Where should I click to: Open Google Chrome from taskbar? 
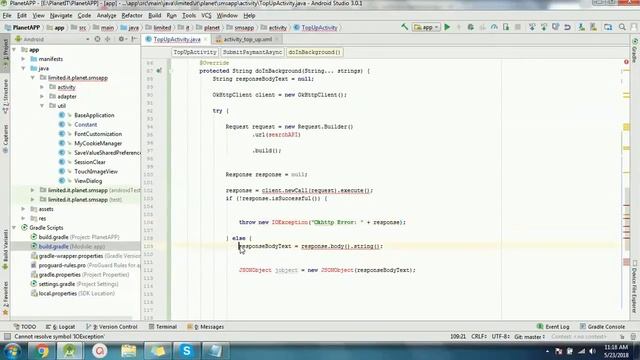(41, 351)
